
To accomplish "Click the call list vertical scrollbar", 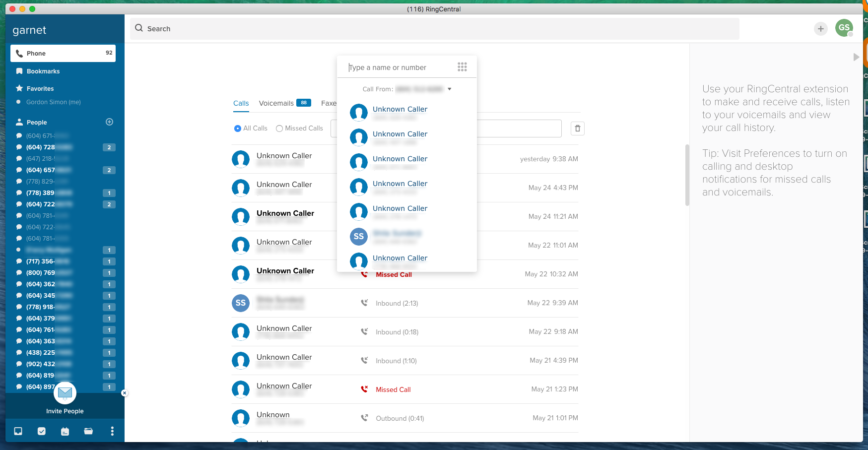I will 687,175.
